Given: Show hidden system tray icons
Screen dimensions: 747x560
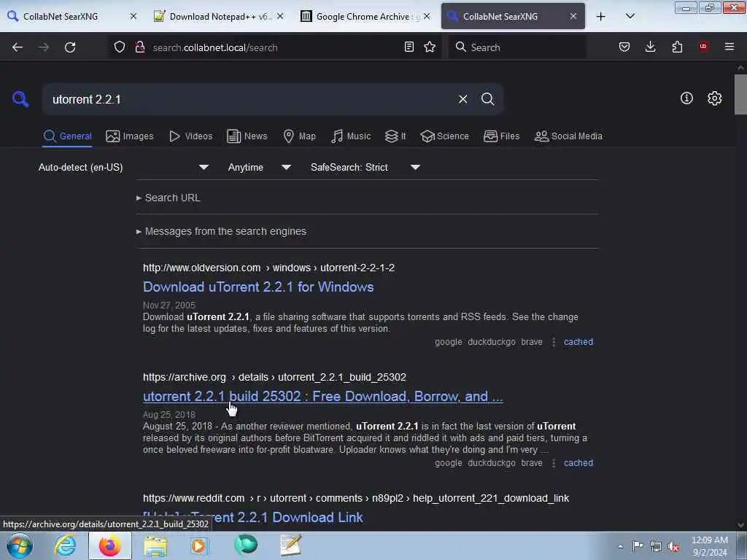Looking at the screenshot, I should pyautogui.click(x=620, y=546).
